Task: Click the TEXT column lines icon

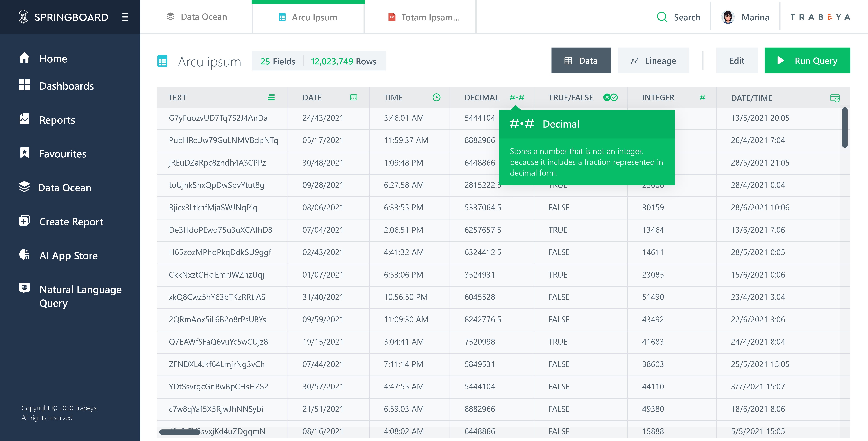Action: click(x=271, y=98)
